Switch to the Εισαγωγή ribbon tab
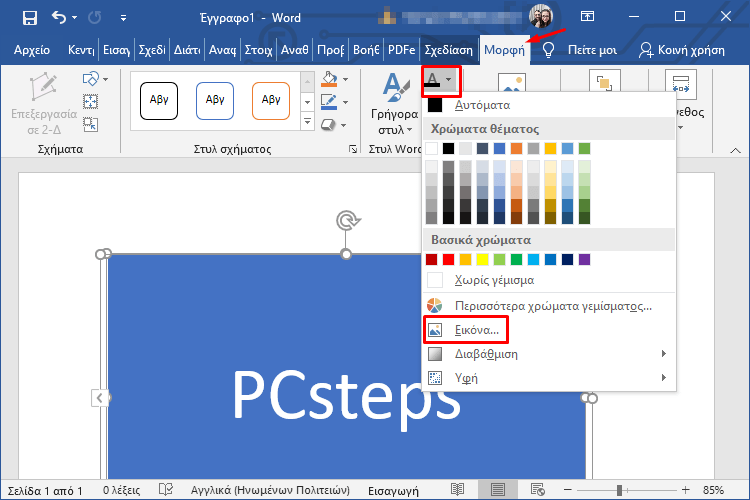Viewport: 750px width, 500px height. (x=116, y=50)
